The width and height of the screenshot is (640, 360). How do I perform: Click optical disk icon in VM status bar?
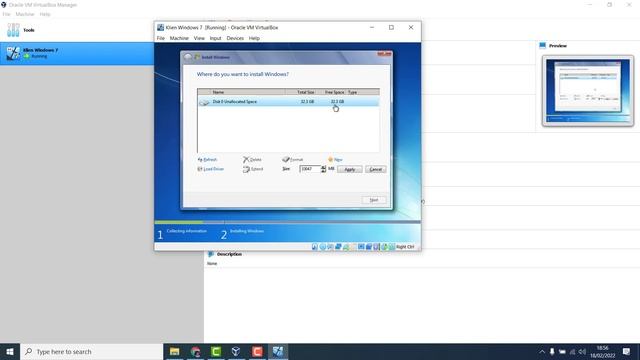point(322,247)
